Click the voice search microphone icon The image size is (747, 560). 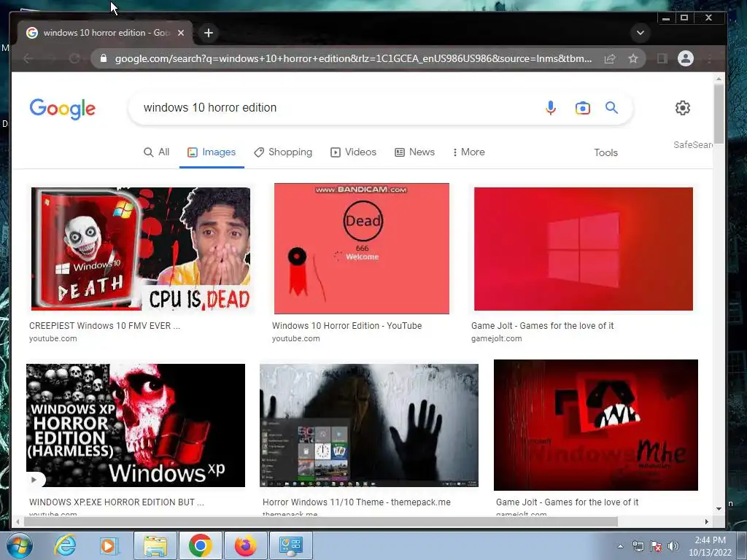click(550, 108)
